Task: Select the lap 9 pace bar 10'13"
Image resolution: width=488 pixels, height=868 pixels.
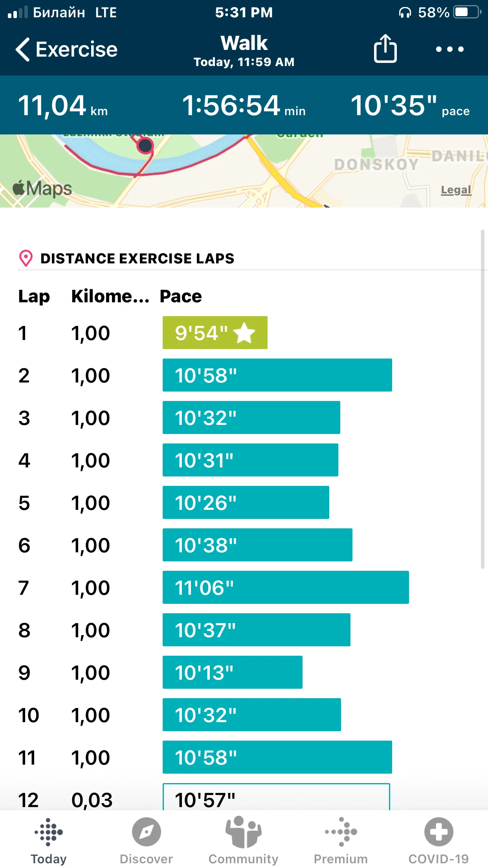Action: 233,672
